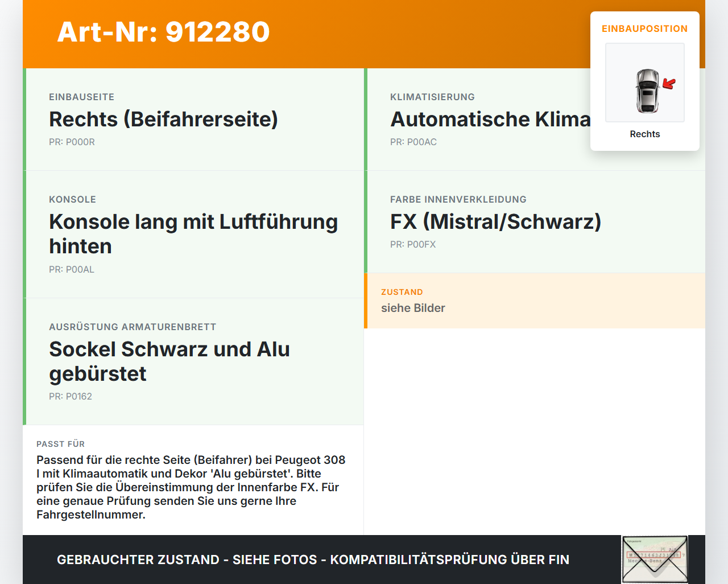The image size is (728, 584).
Task: Click the PR: P00AL code text
Action: coord(72,269)
